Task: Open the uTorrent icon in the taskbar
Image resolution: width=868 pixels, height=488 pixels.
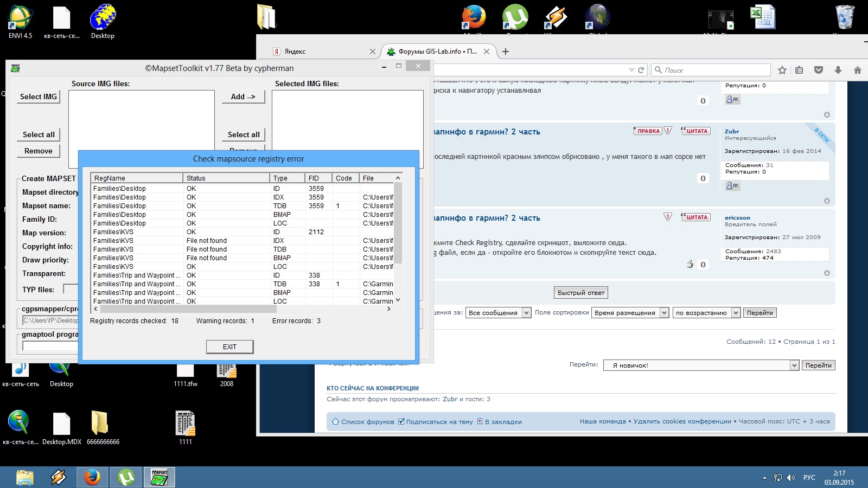Action: point(126,477)
